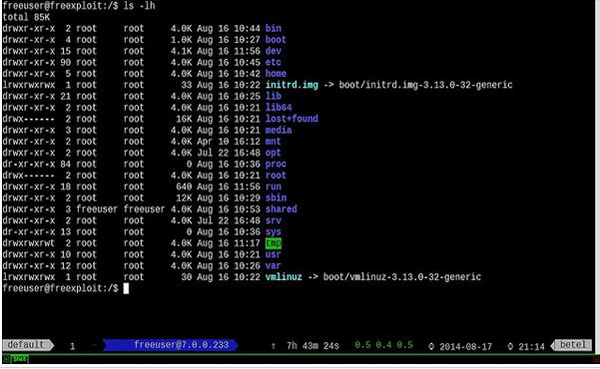
Task: Click the uptime 7h 43m 24s text
Action: pos(313,346)
